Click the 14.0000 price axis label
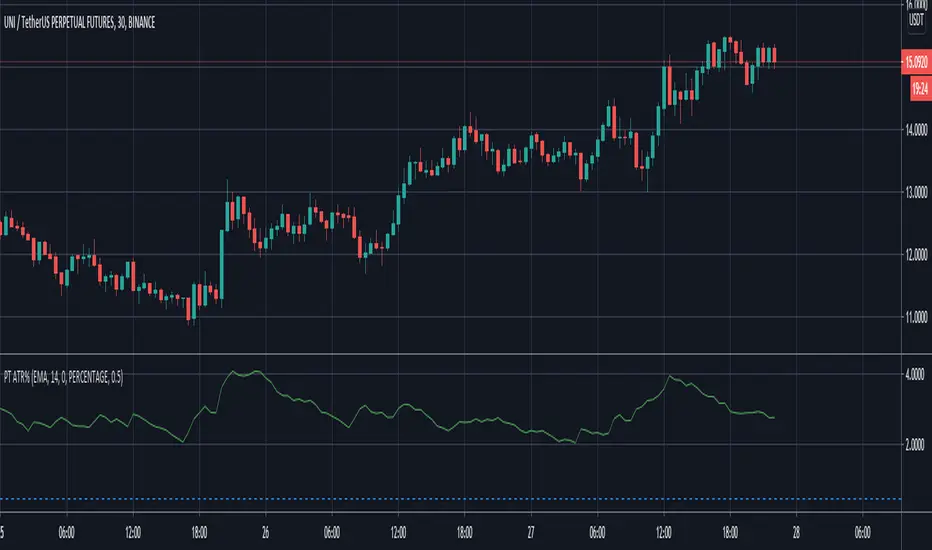Viewport: 932px width, 550px height. (x=916, y=130)
